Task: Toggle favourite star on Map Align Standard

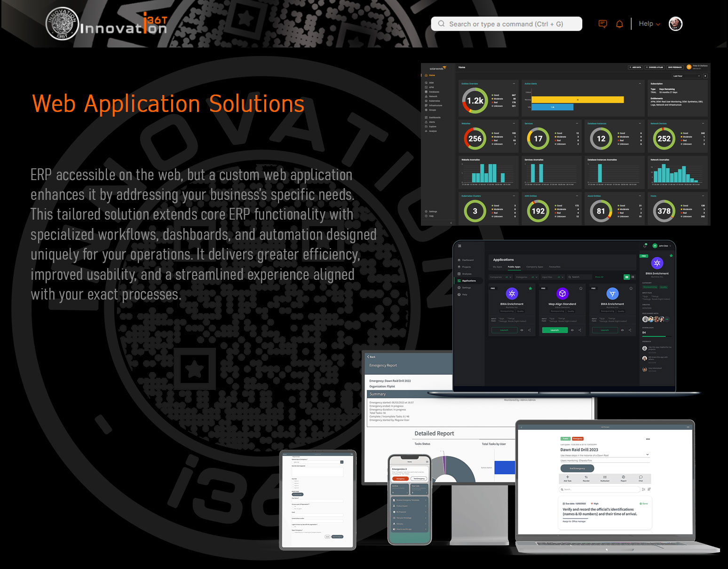Action: click(x=581, y=288)
